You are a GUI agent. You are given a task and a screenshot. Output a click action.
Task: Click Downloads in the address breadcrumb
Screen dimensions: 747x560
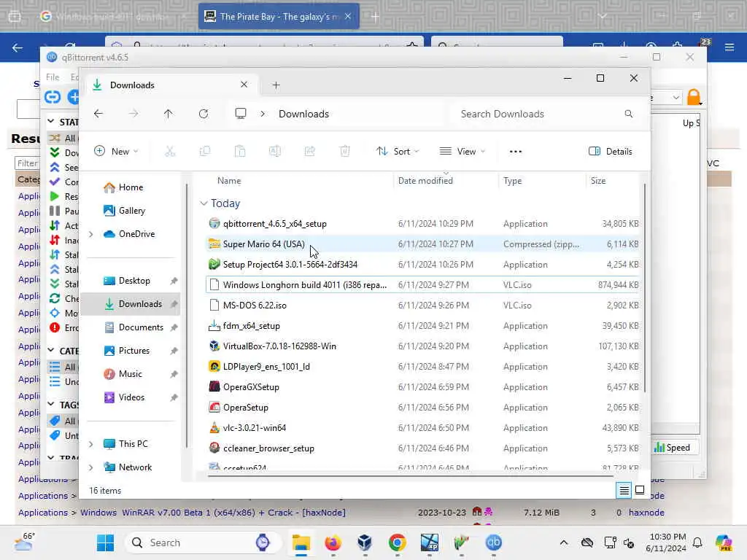tap(304, 114)
